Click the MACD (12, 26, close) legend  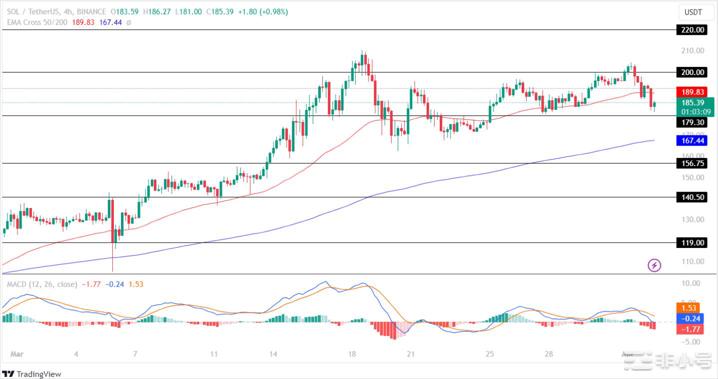click(x=42, y=284)
